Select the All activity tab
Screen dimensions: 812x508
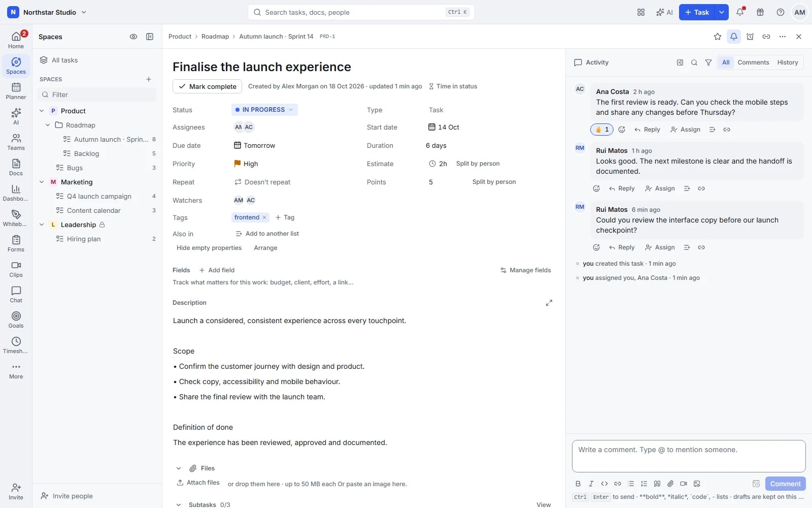pos(726,62)
